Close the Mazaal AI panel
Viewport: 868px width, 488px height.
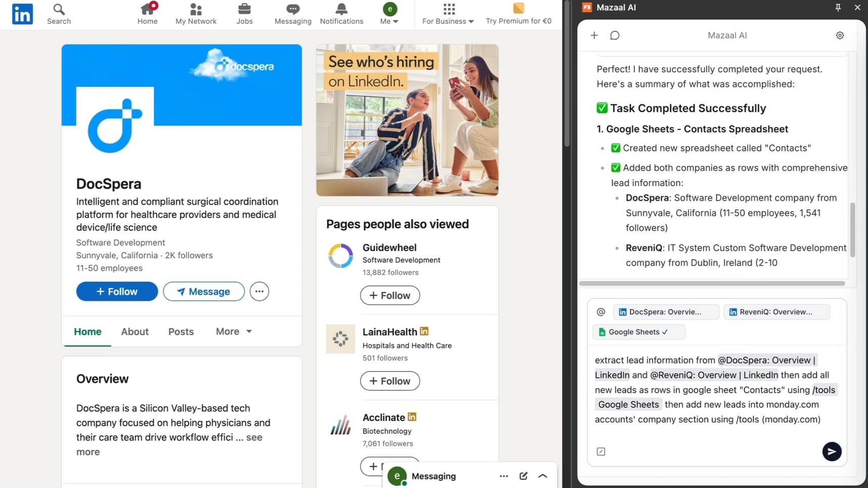tap(857, 8)
